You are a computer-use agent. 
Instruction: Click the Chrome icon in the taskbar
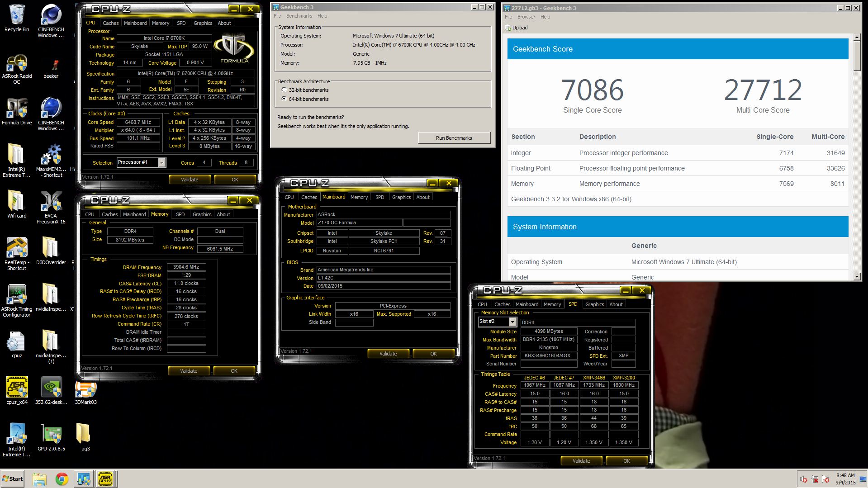(x=62, y=479)
